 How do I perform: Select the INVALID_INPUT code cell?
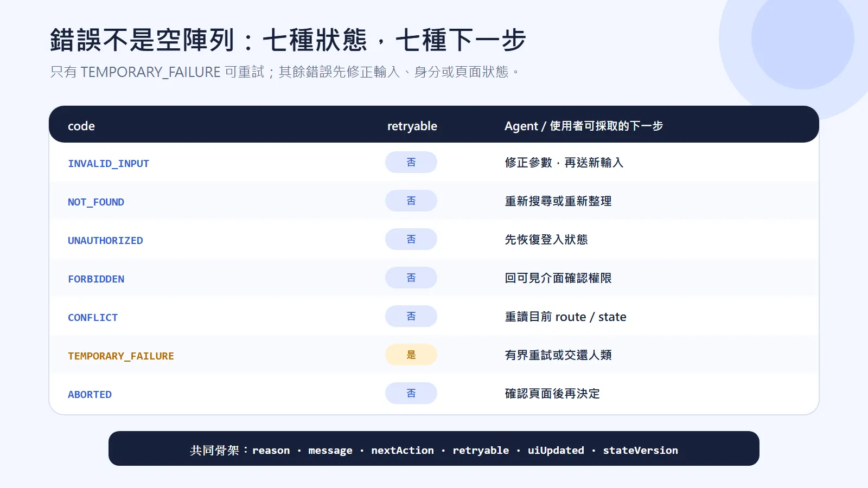(108, 163)
